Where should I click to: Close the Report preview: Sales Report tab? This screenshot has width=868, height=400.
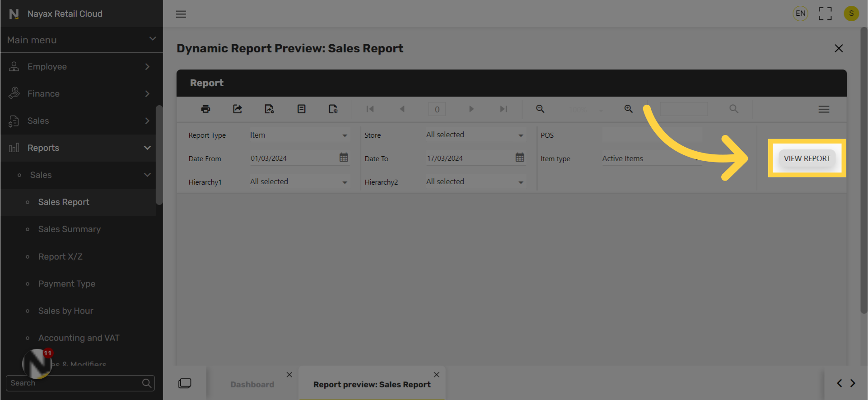[x=436, y=375]
